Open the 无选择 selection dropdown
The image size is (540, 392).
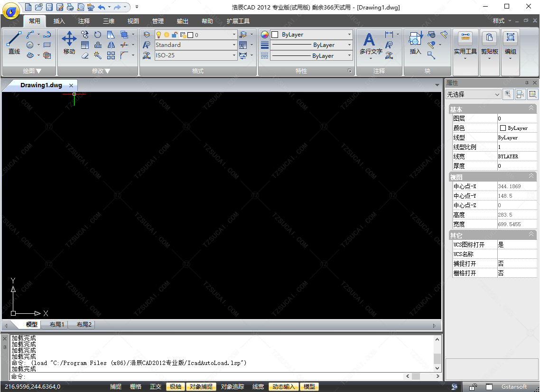pyautogui.click(x=473, y=94)
